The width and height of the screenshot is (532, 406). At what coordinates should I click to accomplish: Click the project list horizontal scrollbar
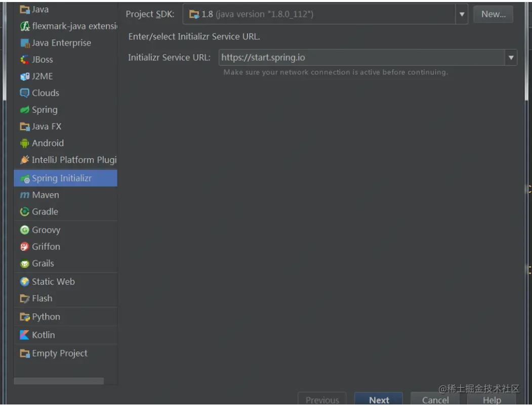point(59,381)
